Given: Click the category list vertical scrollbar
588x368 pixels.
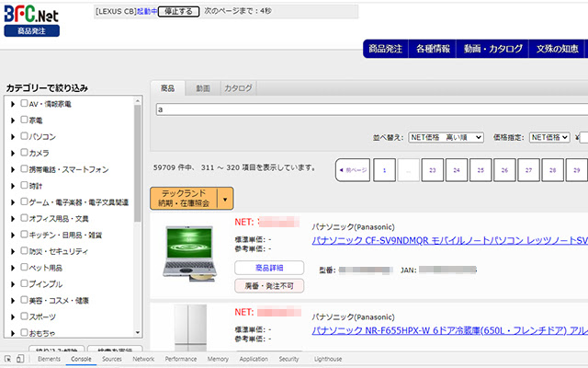Looking at the screenshot, I should pos(138,164).
